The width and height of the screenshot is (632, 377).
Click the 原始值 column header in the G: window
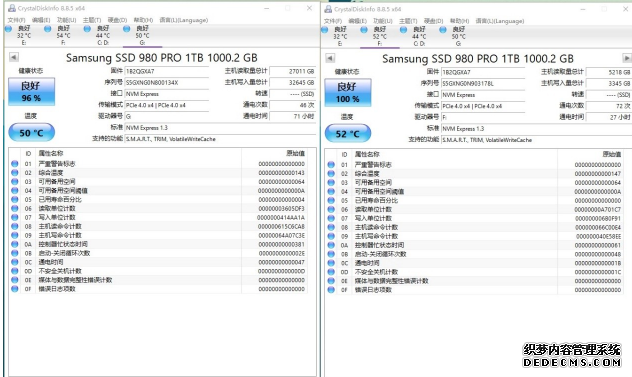(x=274, y=153)
